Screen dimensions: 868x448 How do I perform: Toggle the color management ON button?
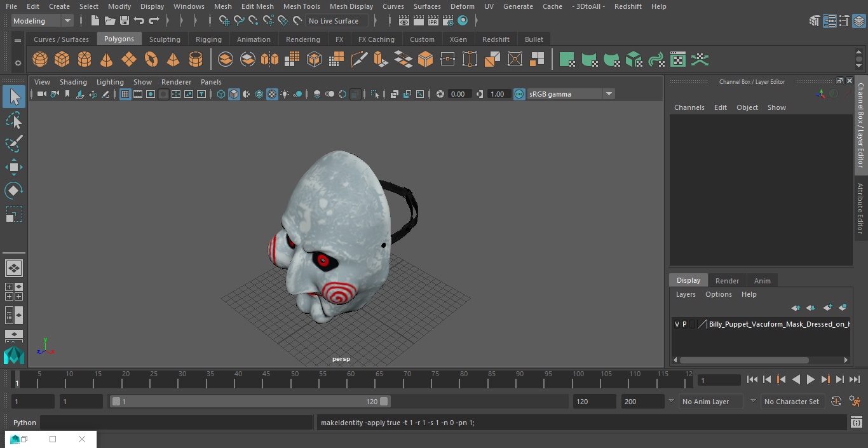click(x=519, y=94)
